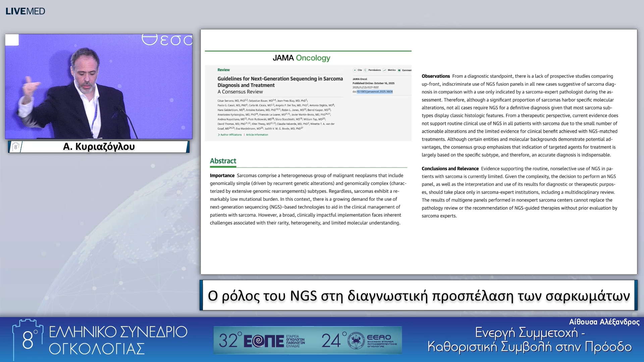Click the article title 'Guidelines for Next-Generation Sequencing in Sarcoma'
This screenshot has width=644, height=362.
280,79
